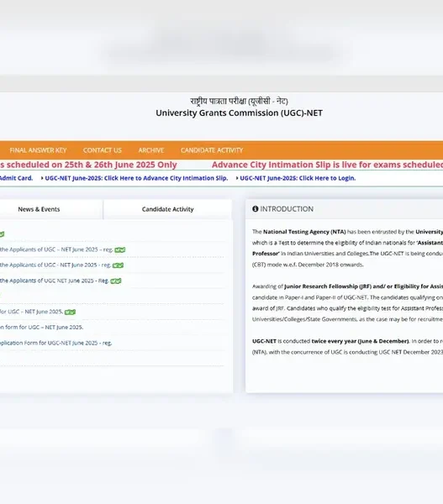Image resolution: width=443 pixels, height=504 pixels.
Task: Open CANDIDATE ACTIVITY in the orange navigation bar
Action: [212, 150]
